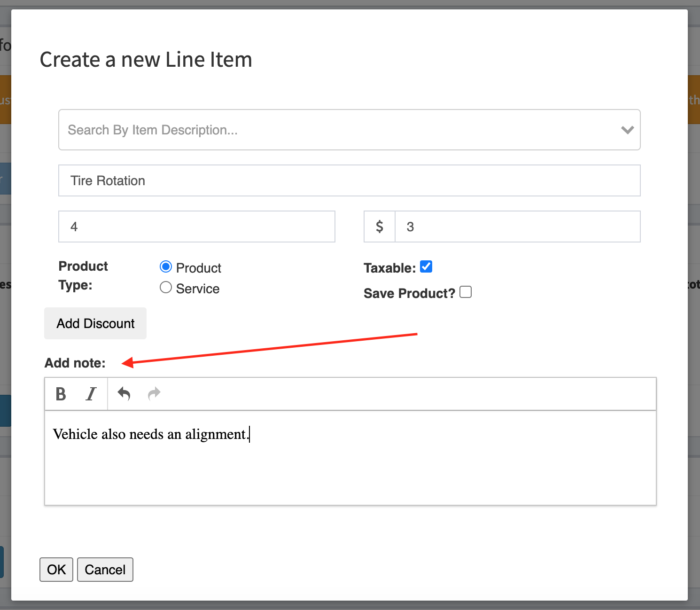Confirm the line item with OK
Image resolution: width=700 pixels, height=610 pixels.
tap(56, 569)
